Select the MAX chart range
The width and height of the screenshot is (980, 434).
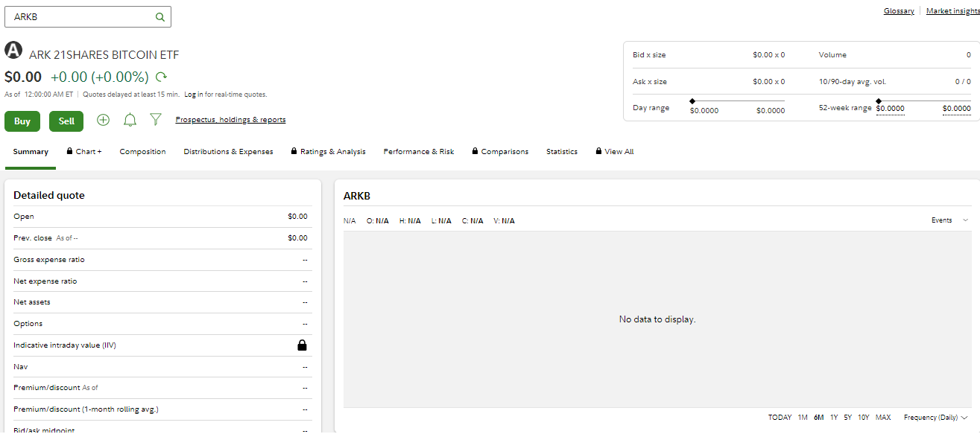point(883,418)
